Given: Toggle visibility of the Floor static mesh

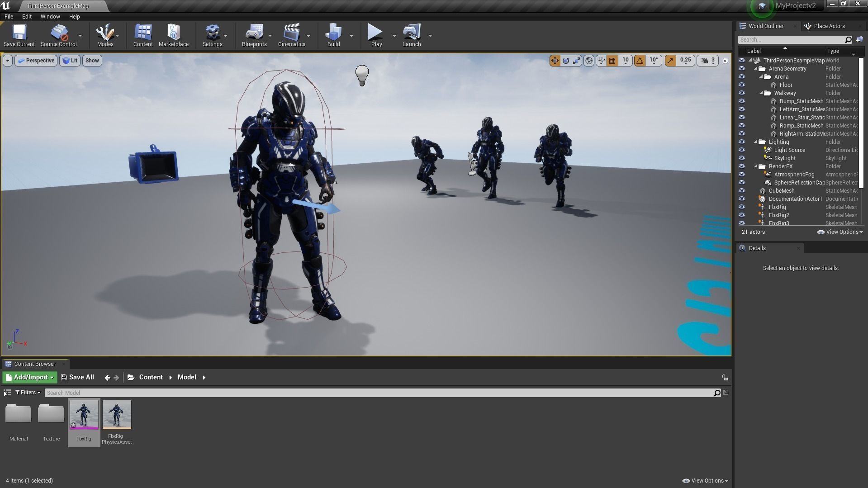Looking at the screenshot, I should 742,85.
